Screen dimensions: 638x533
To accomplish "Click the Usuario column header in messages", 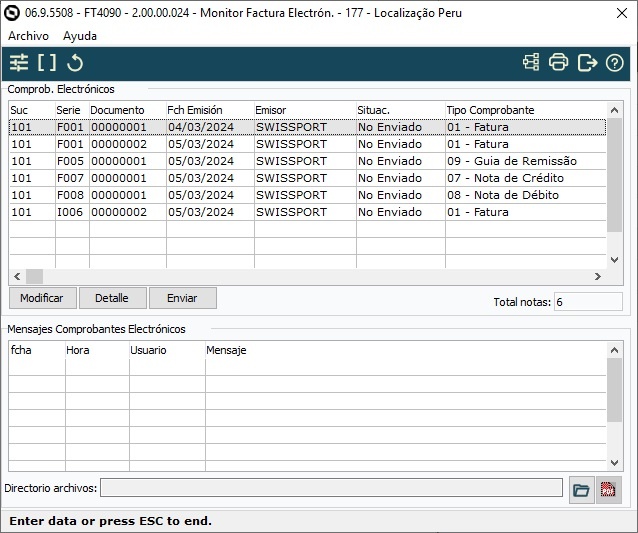I will pyautogui.click(x=167, y=350).
